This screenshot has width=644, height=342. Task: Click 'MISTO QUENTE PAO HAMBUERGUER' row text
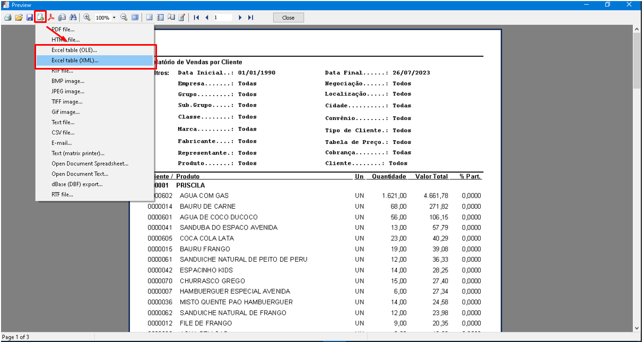click(236, 302)
